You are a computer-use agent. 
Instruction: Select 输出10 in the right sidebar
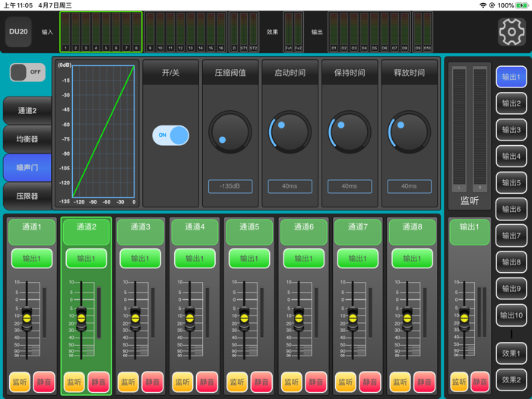tap(511, 315)
